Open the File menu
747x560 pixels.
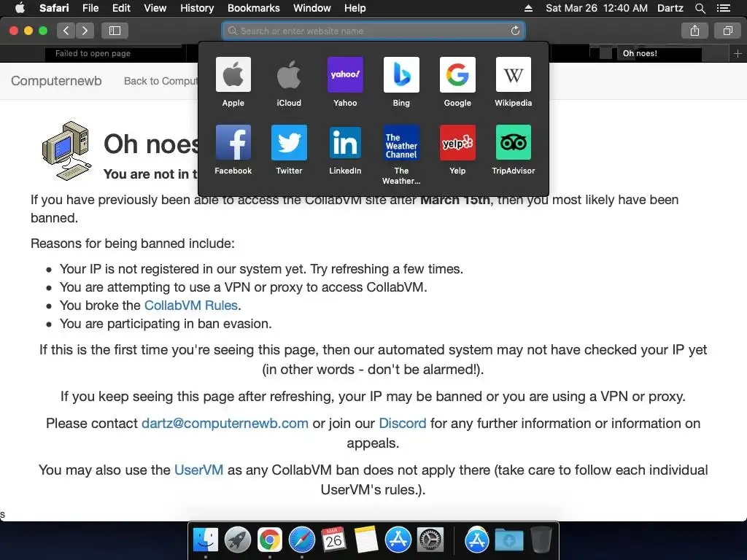click(x=90, y=8)
